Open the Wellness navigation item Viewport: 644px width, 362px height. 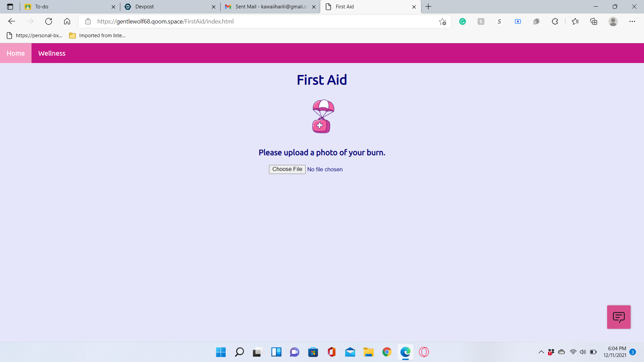(52, 53)
